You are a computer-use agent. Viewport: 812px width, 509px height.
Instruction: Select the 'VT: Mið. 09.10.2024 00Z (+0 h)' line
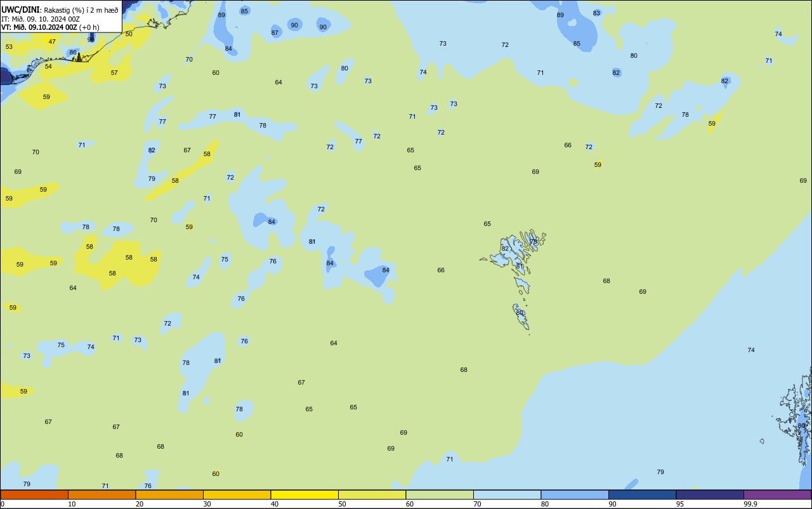pos(50,27)
